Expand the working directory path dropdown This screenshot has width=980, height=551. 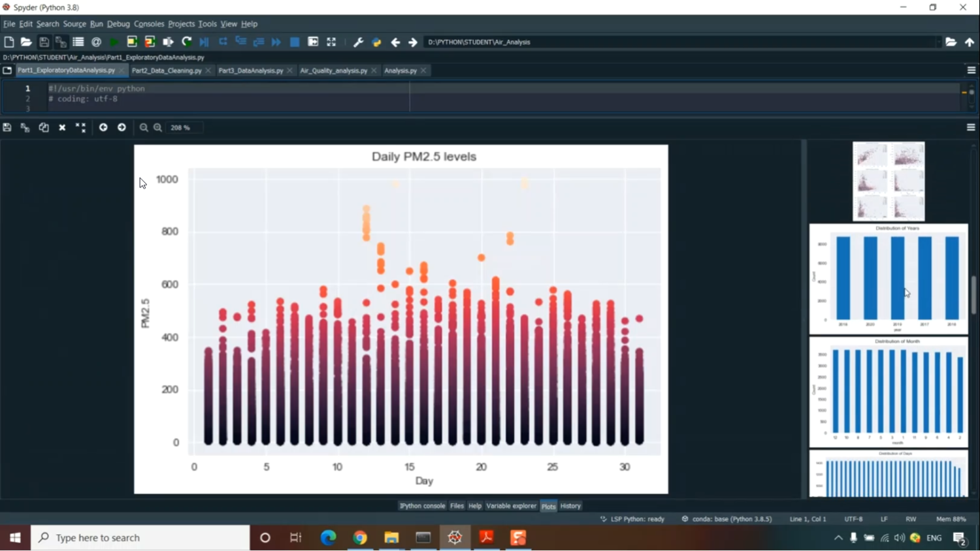[x=938, y=42]
